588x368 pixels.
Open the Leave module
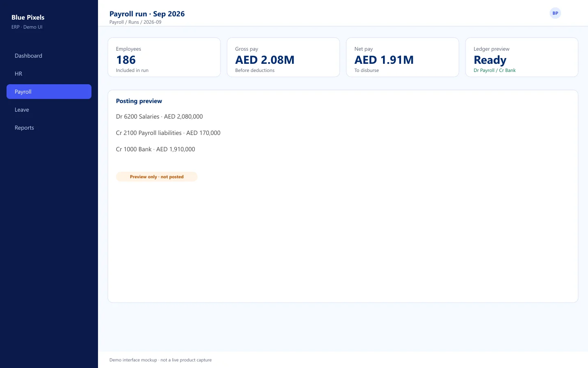point(49,110)
